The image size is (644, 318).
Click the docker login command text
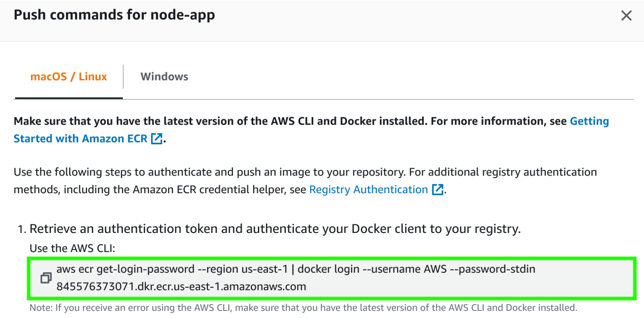point(293,269)
